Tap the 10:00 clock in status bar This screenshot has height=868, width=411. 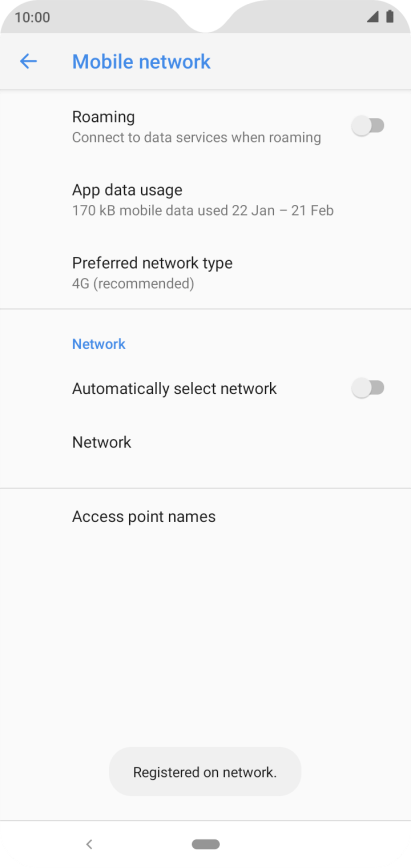(32, 17)
